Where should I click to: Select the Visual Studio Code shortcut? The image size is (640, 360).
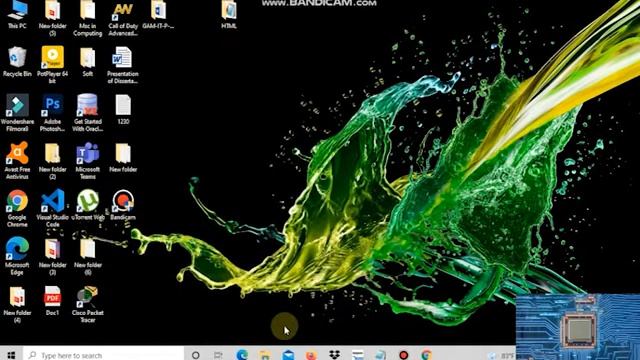pos(52,208)
